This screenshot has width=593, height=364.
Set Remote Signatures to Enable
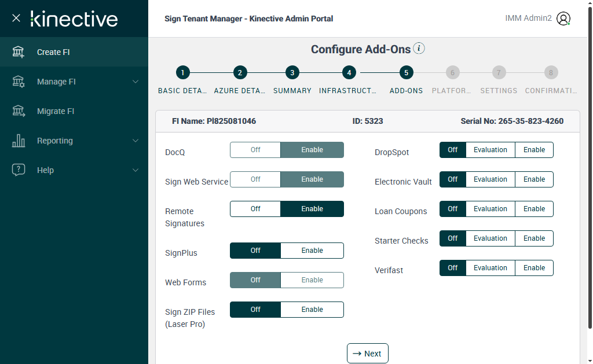click(312, 209)
